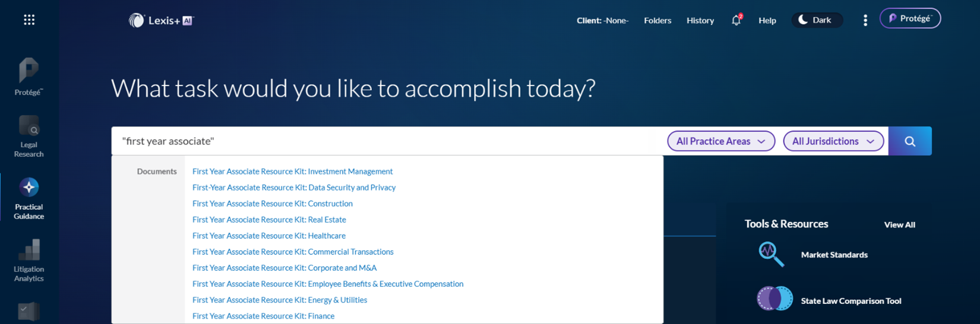980x324 pixels.
Task: Open the vertical three-dot more menu
Action: [865, 20]
